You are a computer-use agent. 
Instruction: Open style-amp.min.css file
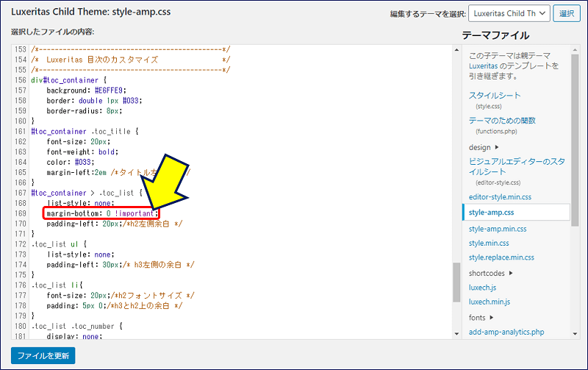pyautogui.click(x=498, y=229)
